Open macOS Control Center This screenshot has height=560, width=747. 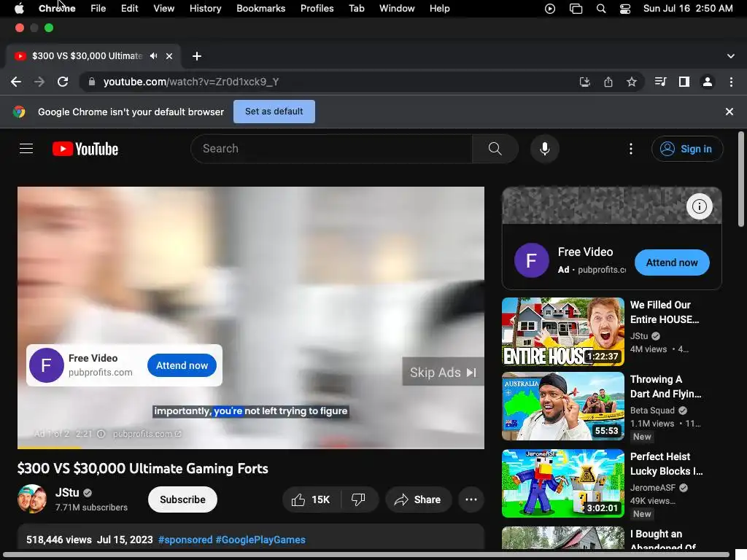[x=625, y=9]
